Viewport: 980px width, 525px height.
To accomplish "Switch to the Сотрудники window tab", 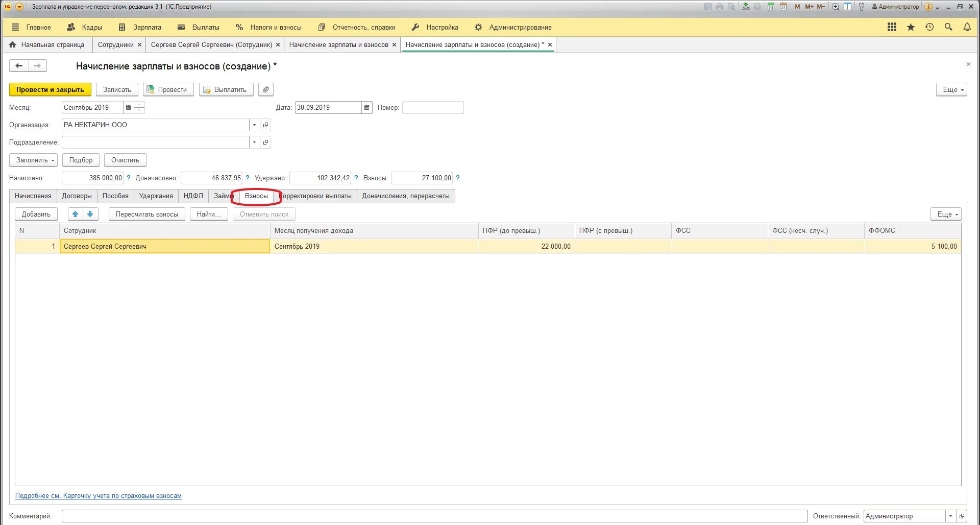I will pos(116,44).
